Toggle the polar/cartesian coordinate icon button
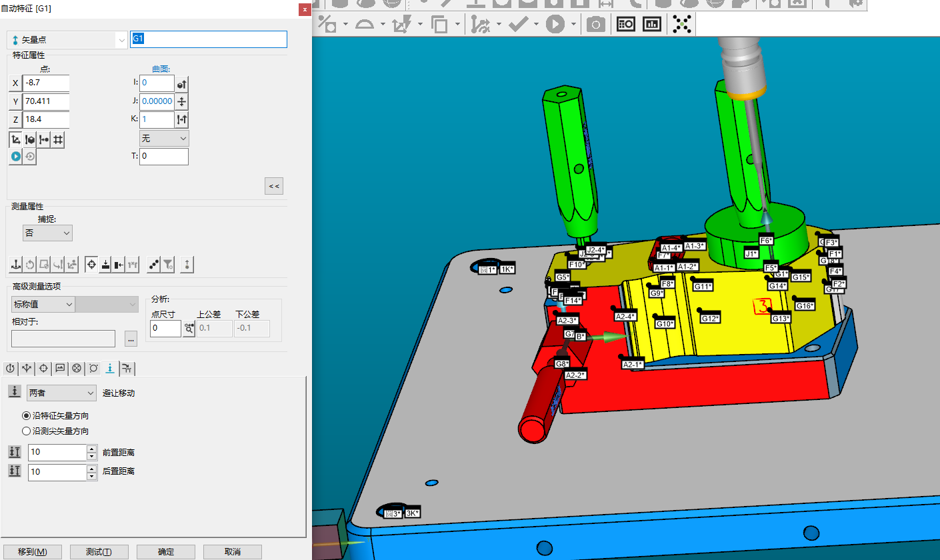Viewport: 940px width, 560px height. [x=15, y=139]
